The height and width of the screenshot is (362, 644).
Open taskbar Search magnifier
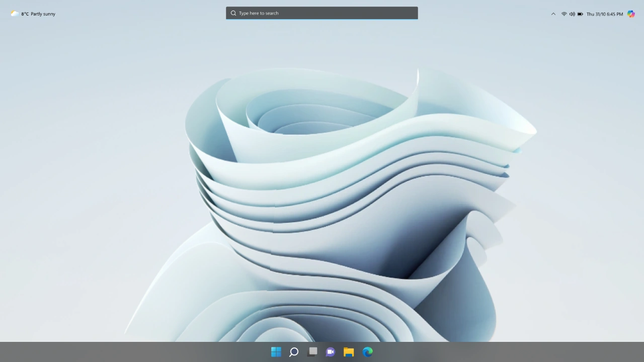click(x=294, y=352)
